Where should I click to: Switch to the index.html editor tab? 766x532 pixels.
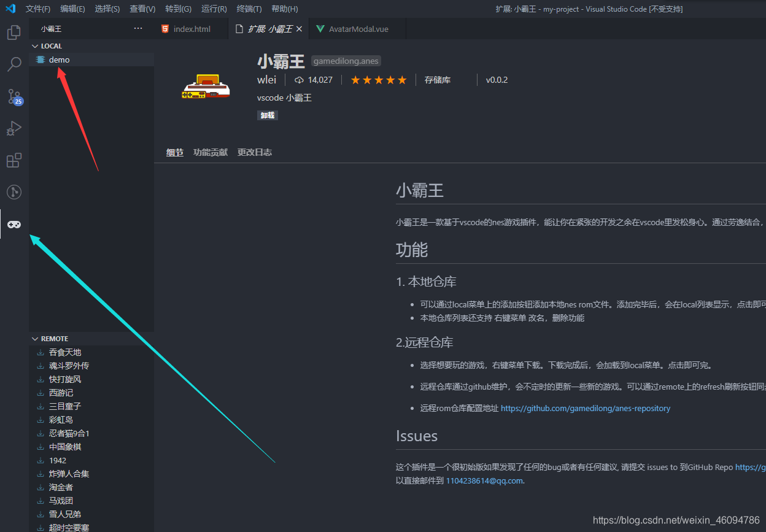(x=191, y=29)
